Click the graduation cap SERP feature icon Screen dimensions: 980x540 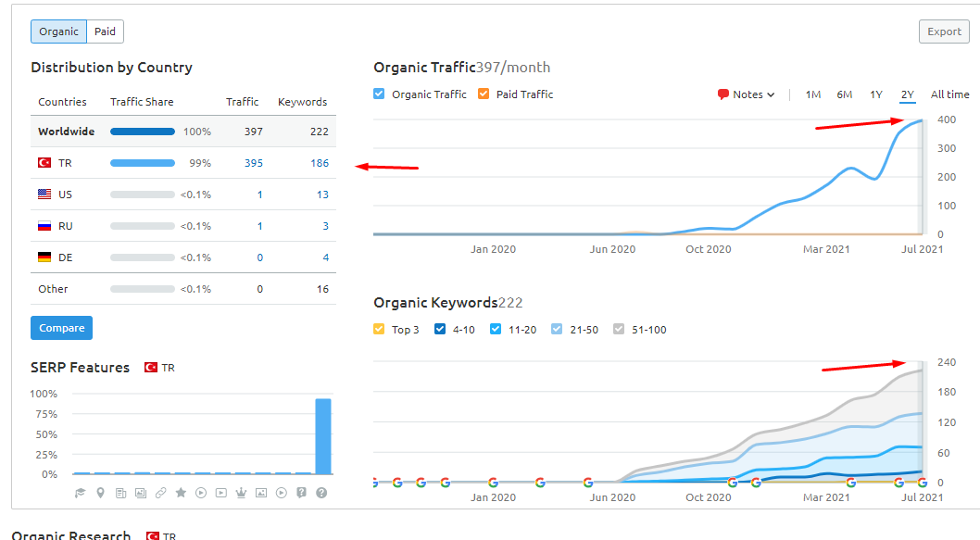[x=80, y=493]
